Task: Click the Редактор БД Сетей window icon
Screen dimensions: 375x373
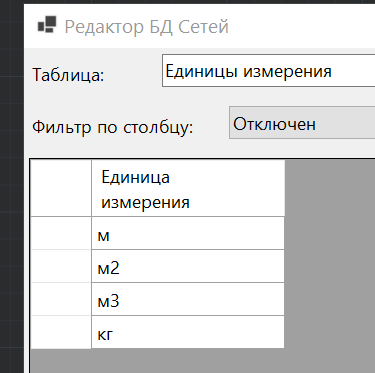Action: [47, 25]
